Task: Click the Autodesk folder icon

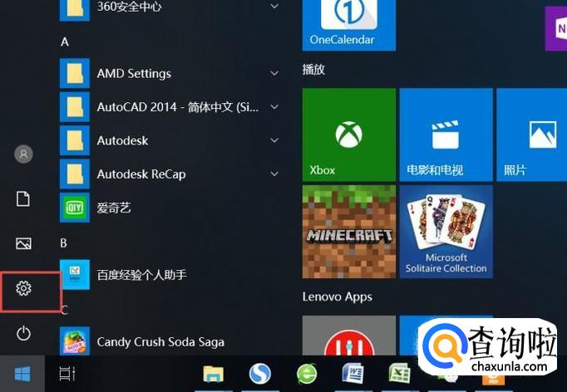Action: coord(75,140)
